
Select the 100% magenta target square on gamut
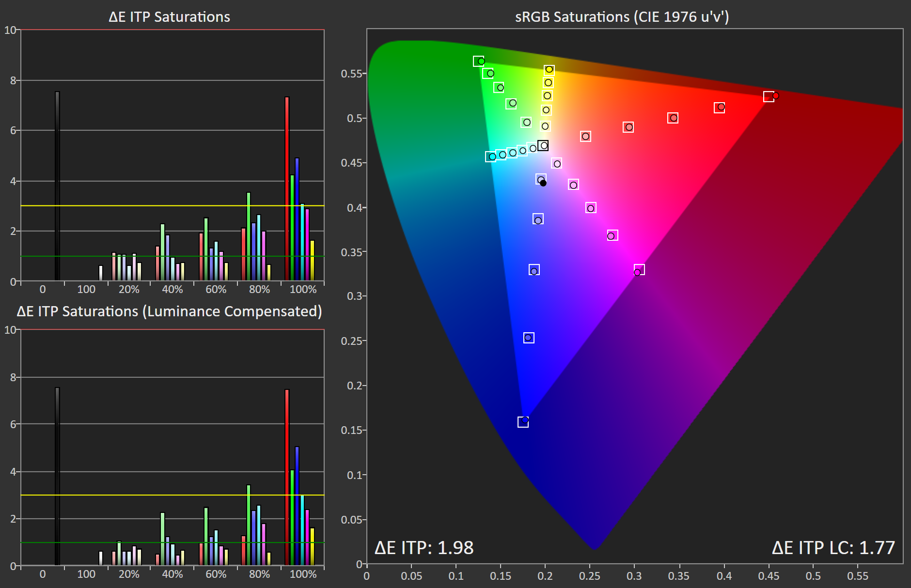639,269
